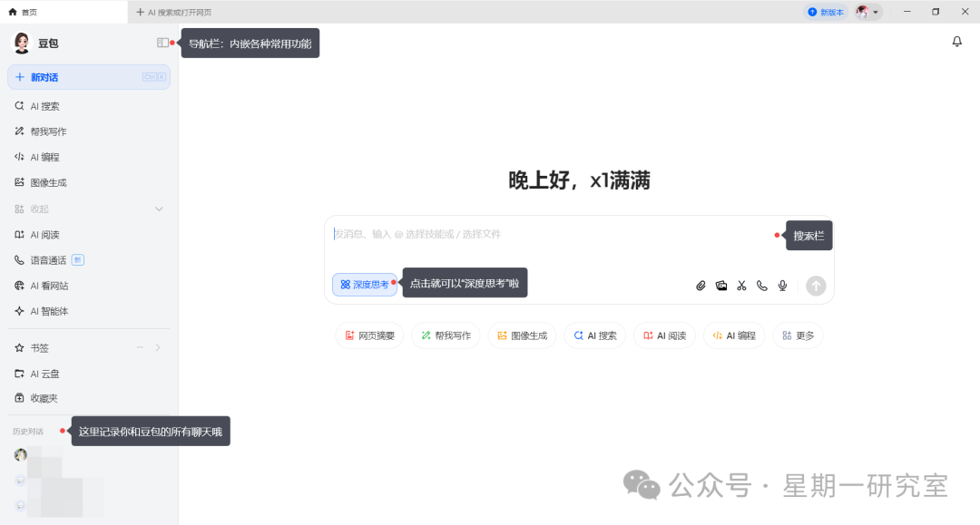
Task: Open AI 看网站 in sidebar
Action: coord(89,286)
